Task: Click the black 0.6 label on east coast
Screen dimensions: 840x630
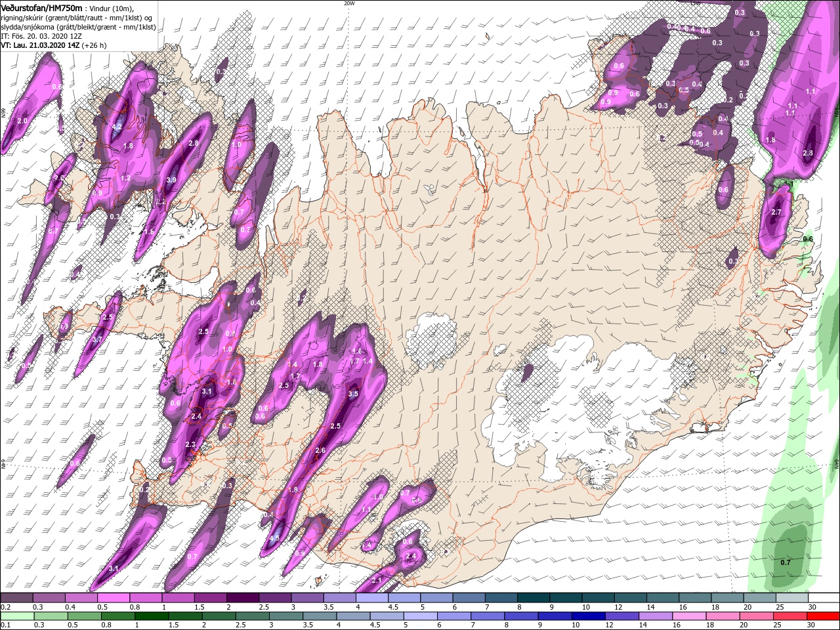Action: click(808, 239)
